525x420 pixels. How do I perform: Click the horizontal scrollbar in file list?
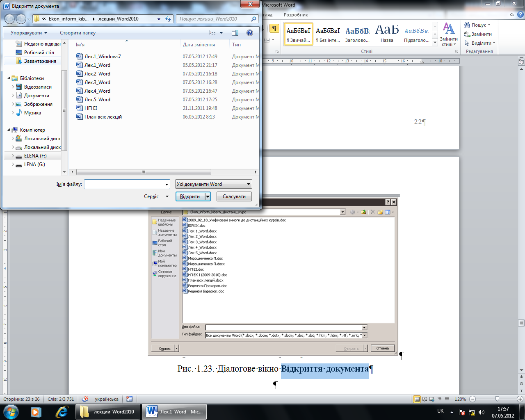tap(144, 172)
